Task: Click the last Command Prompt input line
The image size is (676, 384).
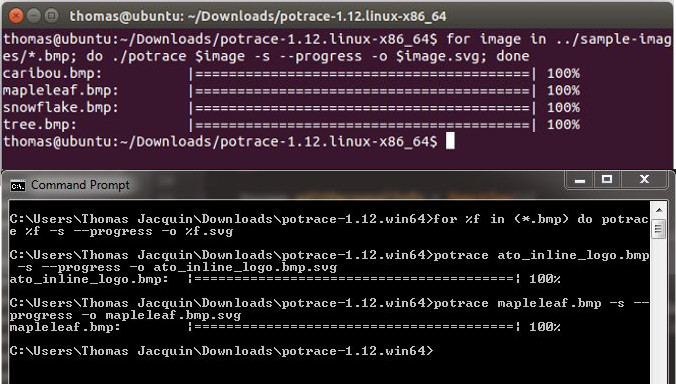Action: click(x=221, y=351)
